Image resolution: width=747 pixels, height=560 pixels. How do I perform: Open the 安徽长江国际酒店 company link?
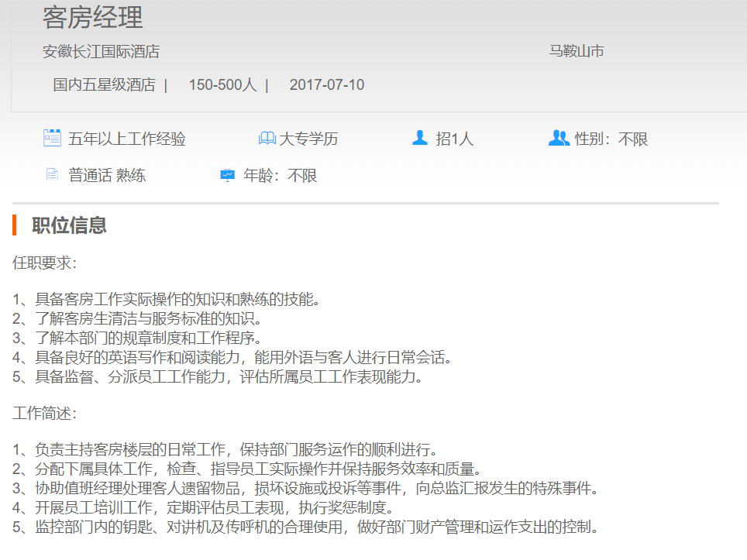pyautogui.click(x=101, y=52)
